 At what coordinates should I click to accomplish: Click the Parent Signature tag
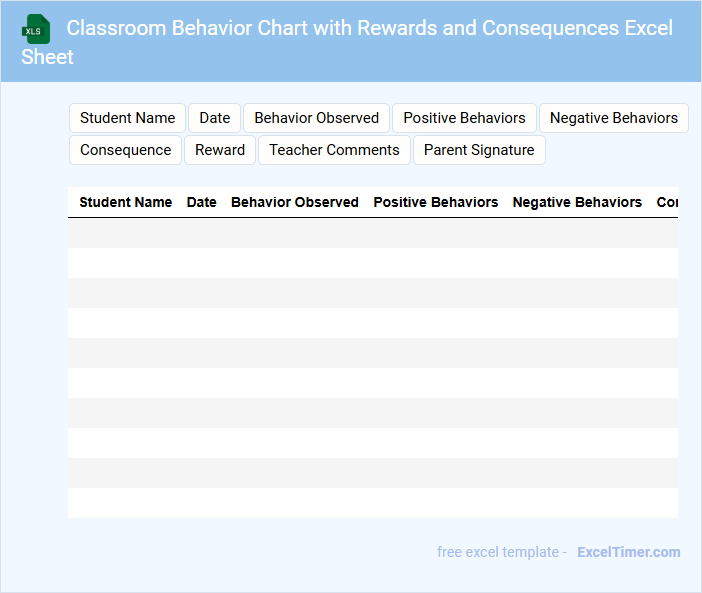478,150
